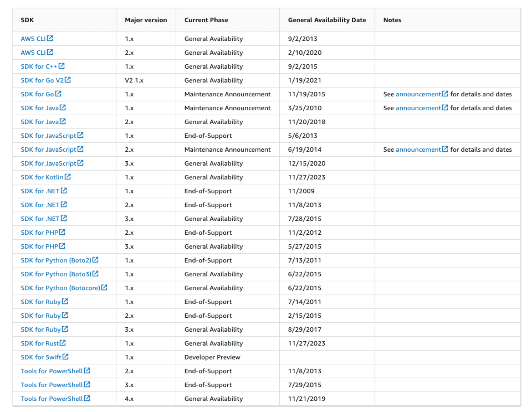Open the AWS CLI link in the 2.x row

pyautogui.click(x=33, y=53)
